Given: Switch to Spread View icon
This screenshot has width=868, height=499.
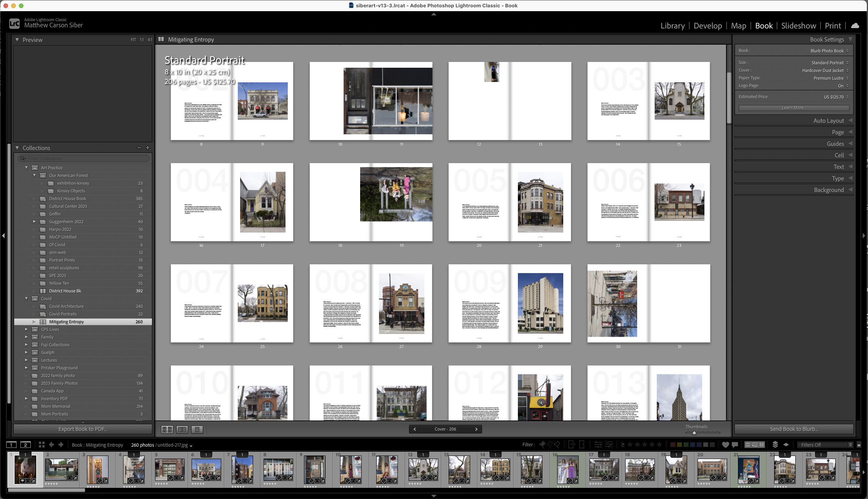Looking at the screenshot, I should pyautogui.click(x=182, y=429).
